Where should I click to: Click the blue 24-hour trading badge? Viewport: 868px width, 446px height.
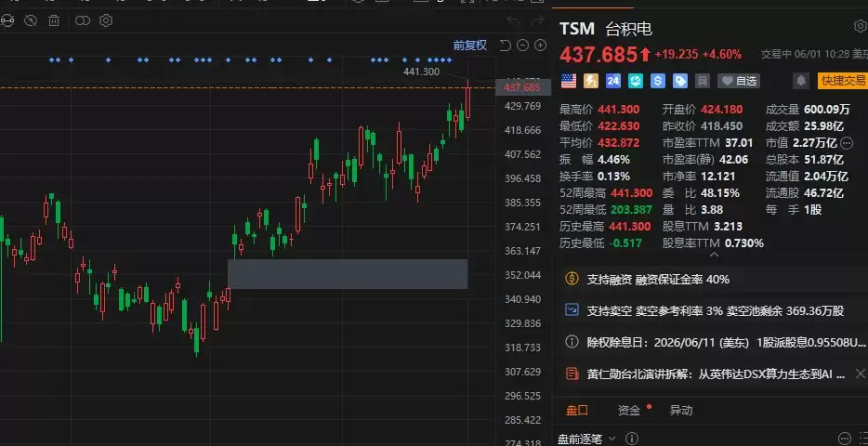pos(613,81)
